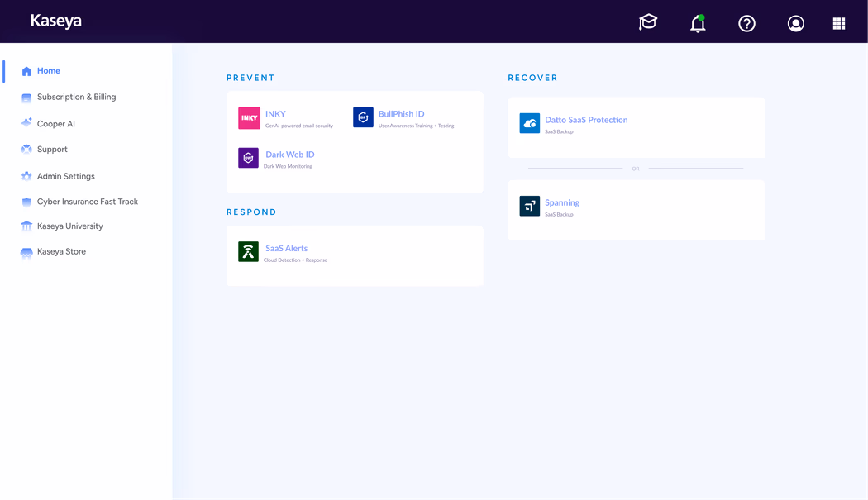Click the green SaaS Alerts logo
The image size is (868, 500).
248,251
